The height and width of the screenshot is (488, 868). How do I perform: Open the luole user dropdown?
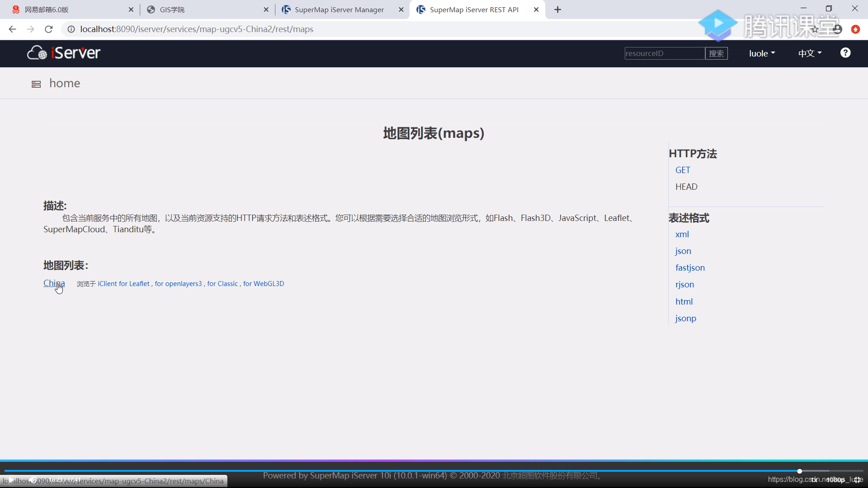(x=762, y=53)
